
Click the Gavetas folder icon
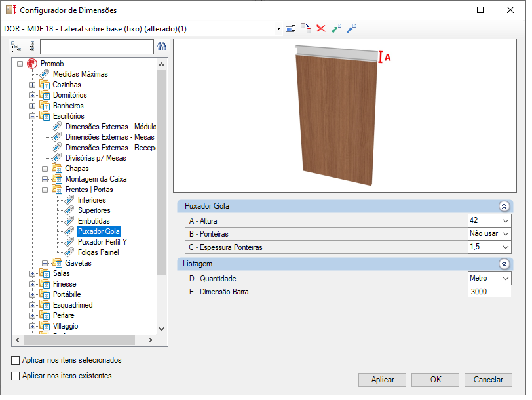pos(57,263)
